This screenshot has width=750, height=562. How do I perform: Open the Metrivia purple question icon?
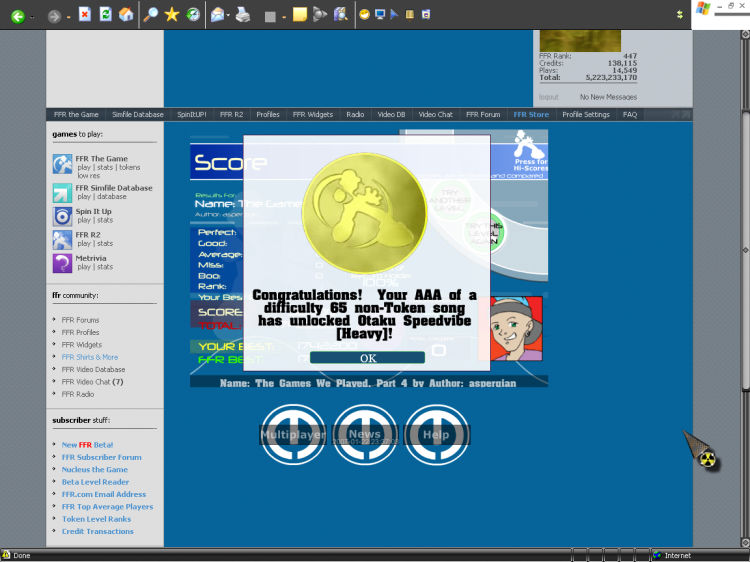[62, 262]
